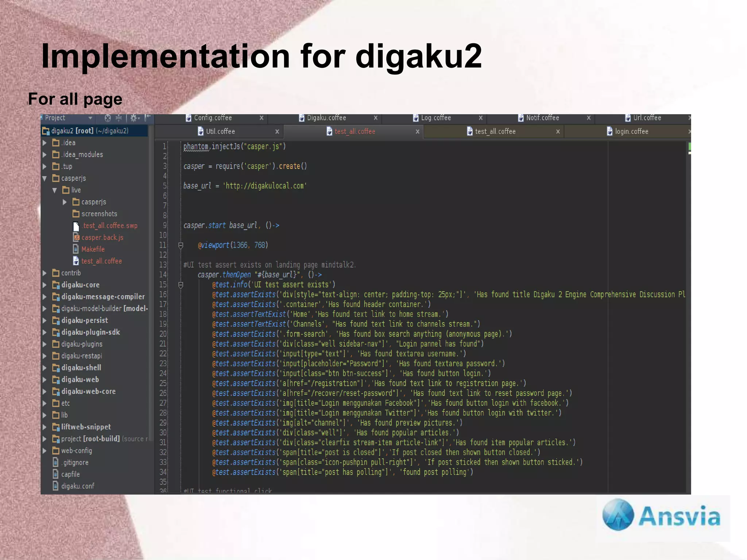The width and height of the screenshot is (747, 560).
Task: Expand the digaku-web-core module
Action: 44,392
